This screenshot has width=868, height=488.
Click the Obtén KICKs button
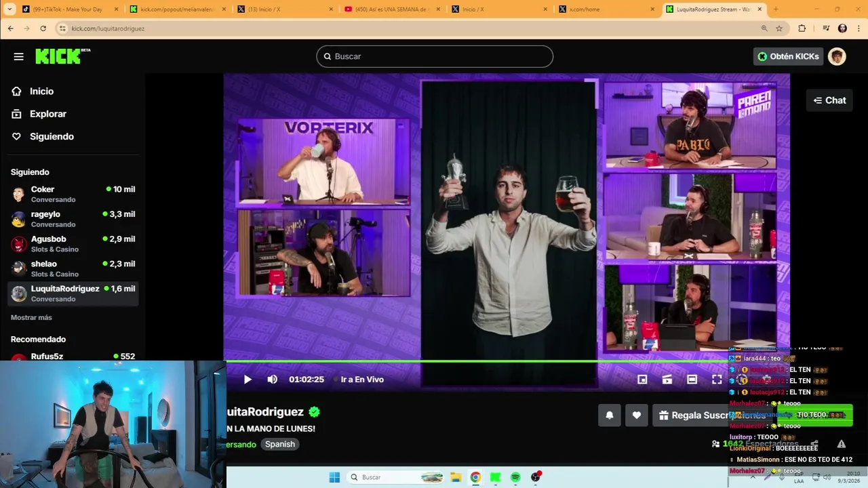click(788, 56)
